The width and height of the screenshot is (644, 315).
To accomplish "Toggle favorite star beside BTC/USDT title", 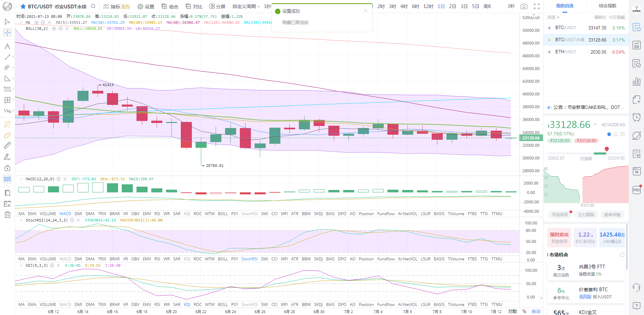I will point(23,6).
